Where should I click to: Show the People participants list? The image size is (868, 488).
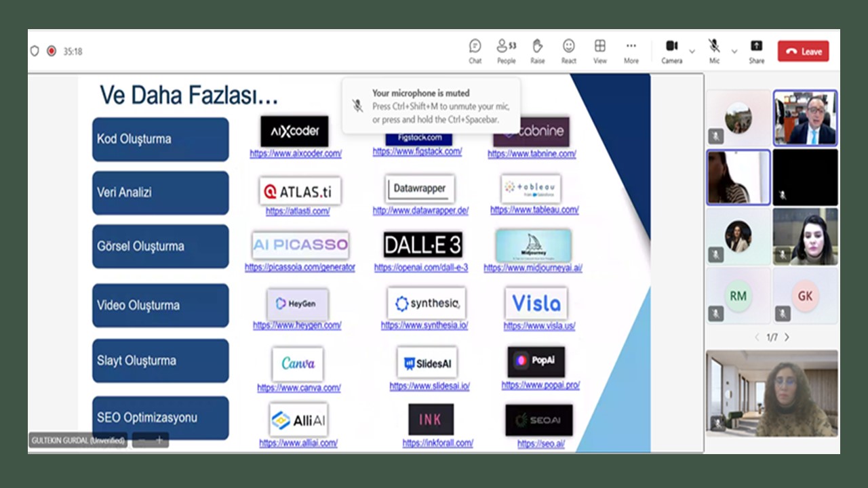click(506, 52)
